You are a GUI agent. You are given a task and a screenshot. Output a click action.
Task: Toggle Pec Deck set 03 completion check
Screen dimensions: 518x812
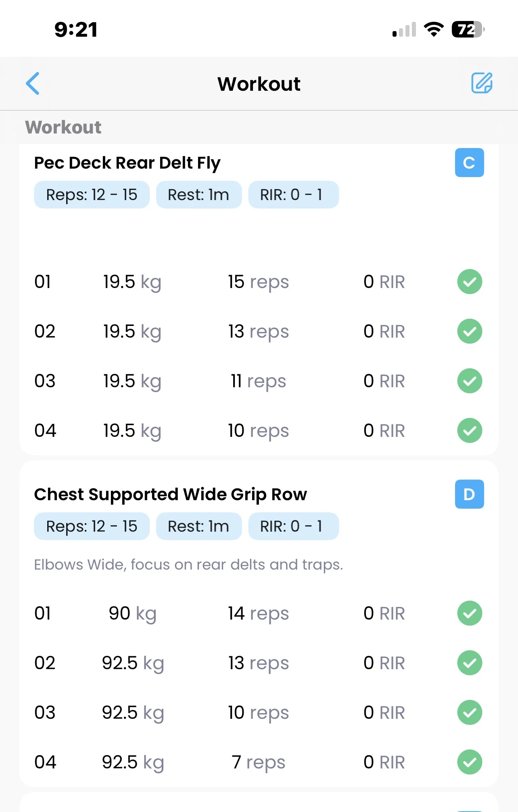470,381
